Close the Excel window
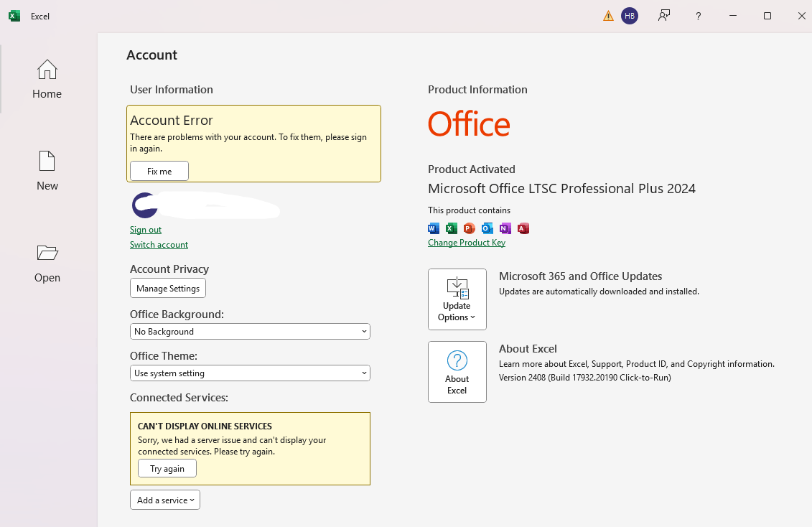This screenshot has width=812, height=527. pos(802,16)
